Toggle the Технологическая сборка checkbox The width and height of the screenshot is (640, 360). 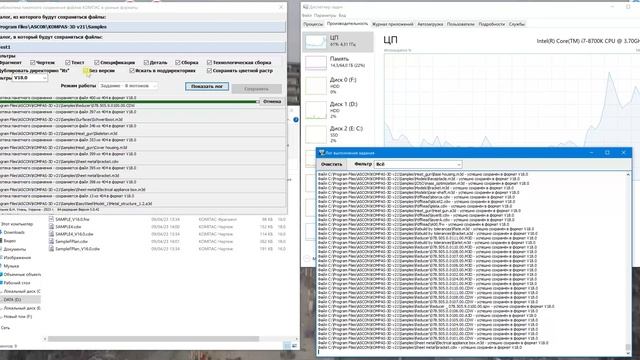[209, 62]
